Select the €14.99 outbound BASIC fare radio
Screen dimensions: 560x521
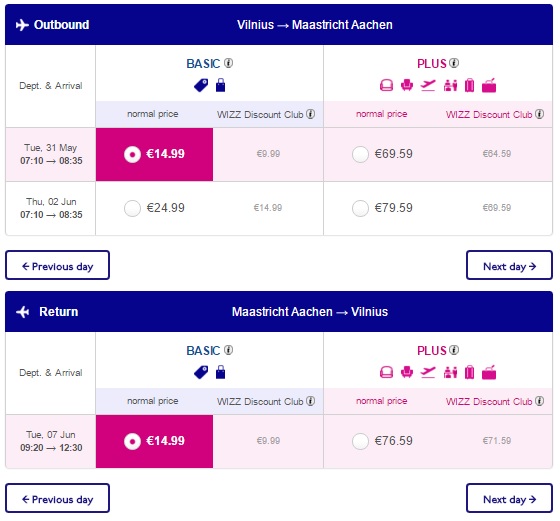(132, 154)
